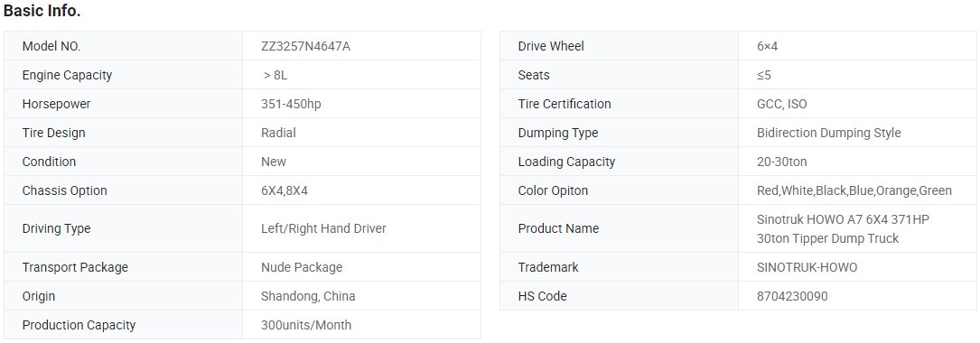Click the HS Code 8704230090 value

click(792, 296)
